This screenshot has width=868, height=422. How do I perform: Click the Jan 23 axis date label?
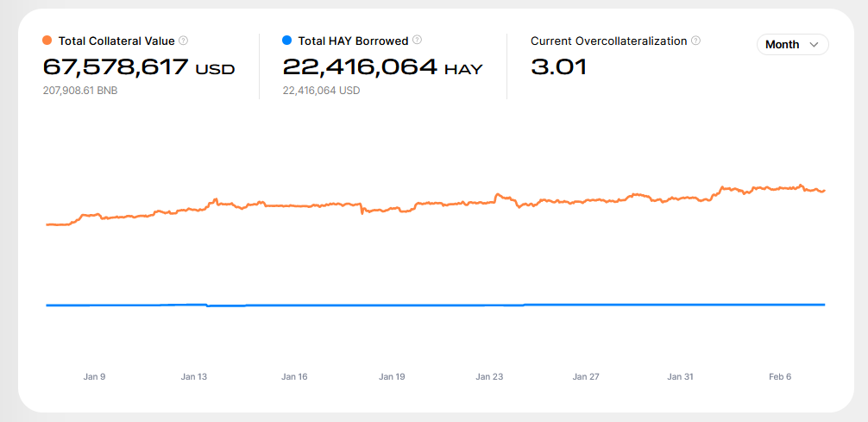click(x=489, y=376)
